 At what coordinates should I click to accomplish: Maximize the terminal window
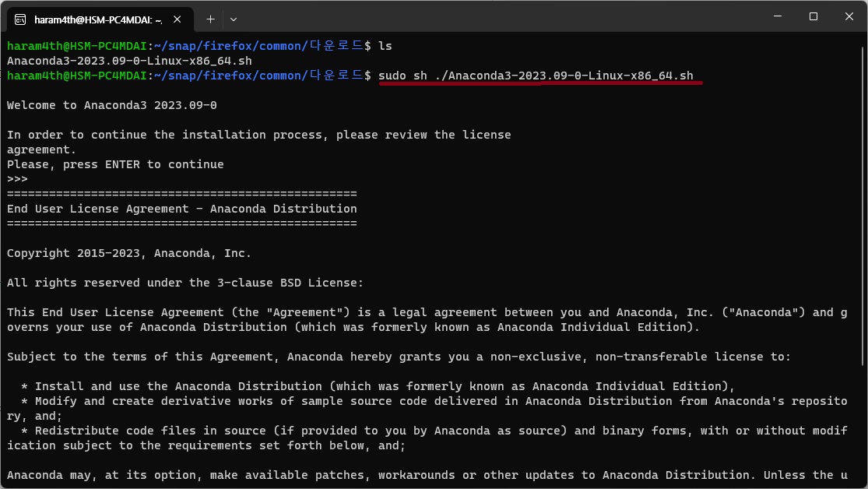coord(814,16)
